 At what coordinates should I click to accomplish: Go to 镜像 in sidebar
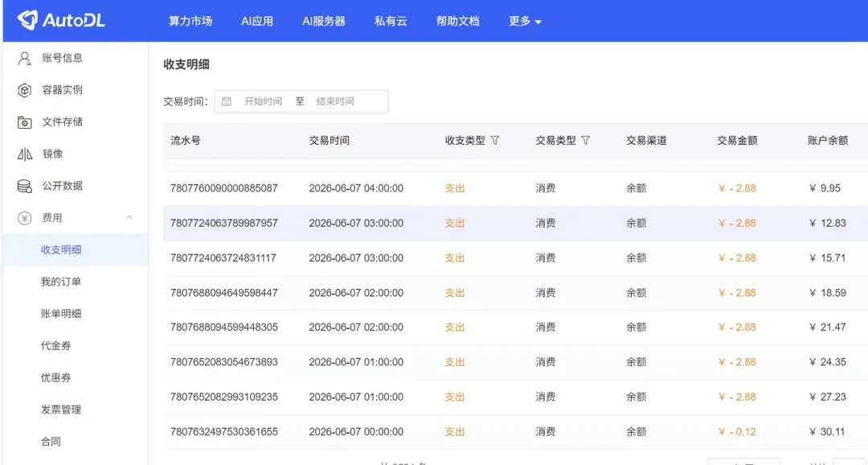52,154
